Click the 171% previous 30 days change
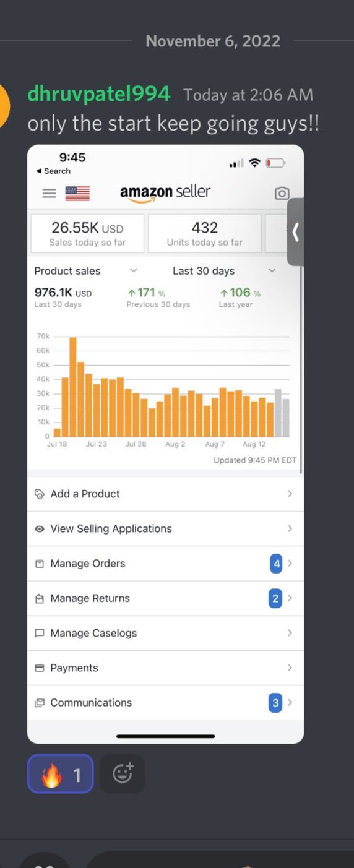 coord(147,293)
